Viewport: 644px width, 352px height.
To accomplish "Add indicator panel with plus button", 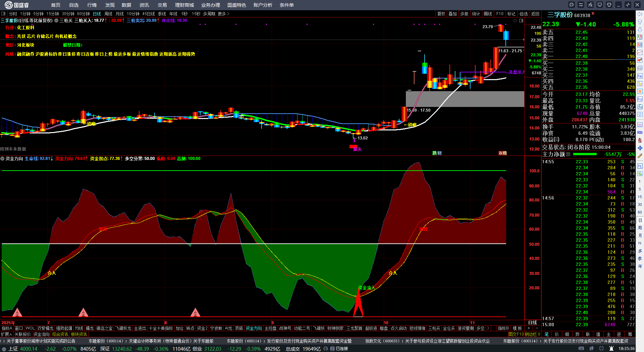I will coord(529,328).
